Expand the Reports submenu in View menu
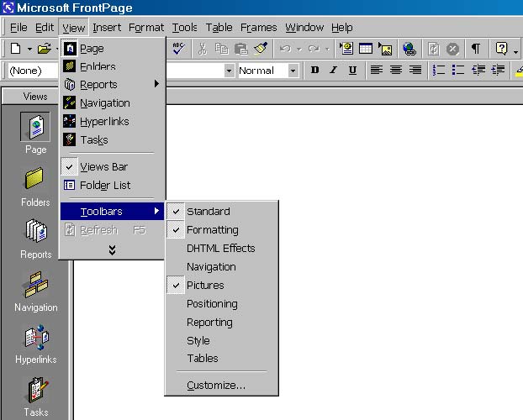523x420 pixels. coord(113,85)
